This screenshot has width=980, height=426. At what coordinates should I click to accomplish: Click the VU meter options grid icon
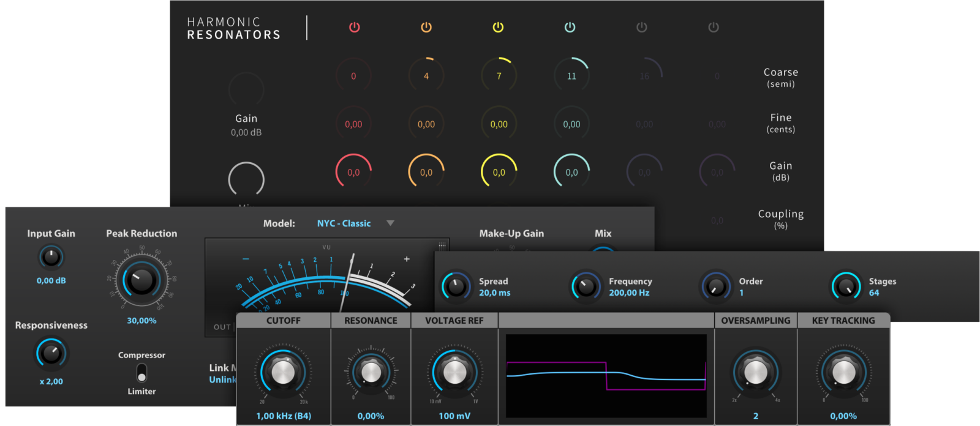(442, 245)
